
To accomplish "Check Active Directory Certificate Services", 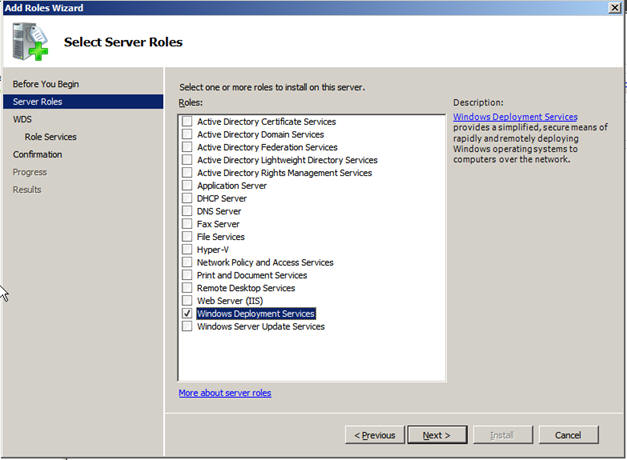I will 187,121.
